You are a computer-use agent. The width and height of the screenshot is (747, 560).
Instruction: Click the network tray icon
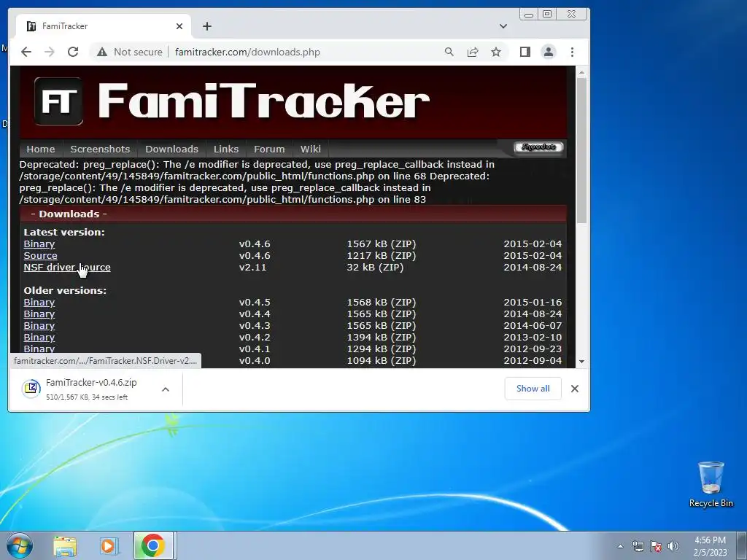[x=638, y=546]
